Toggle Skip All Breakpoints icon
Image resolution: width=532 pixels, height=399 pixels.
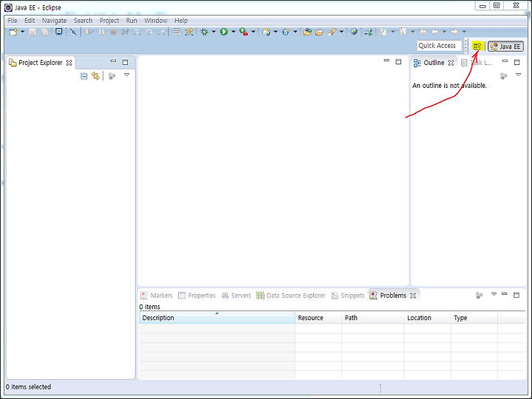pos(73,32)
